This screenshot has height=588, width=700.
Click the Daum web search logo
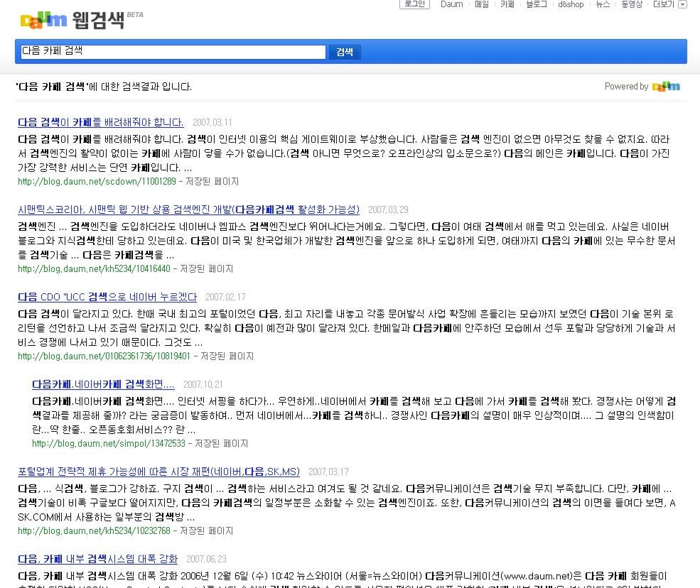pos(72,20)
